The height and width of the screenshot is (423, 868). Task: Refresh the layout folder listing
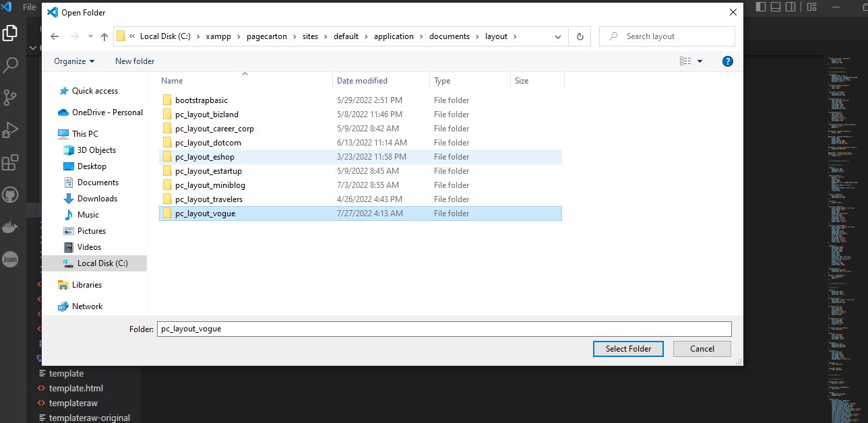click(x=580, y=36)
